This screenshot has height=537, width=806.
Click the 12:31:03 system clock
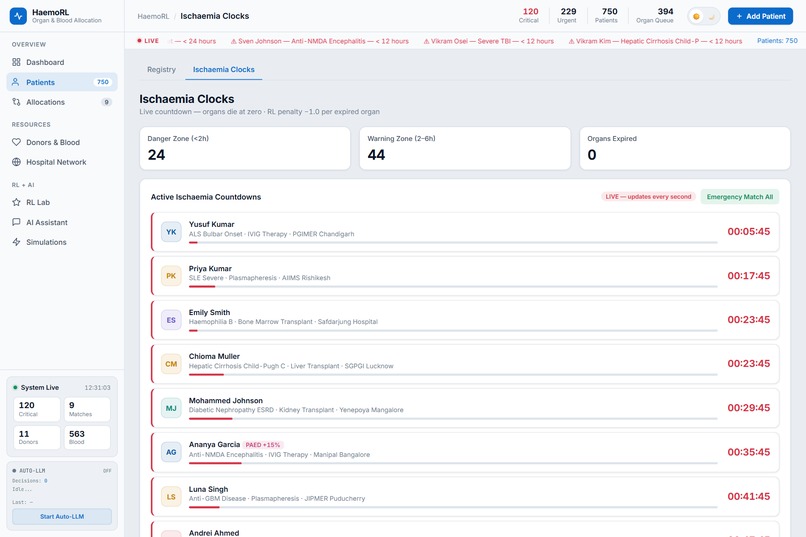click(x=98, y=387)
